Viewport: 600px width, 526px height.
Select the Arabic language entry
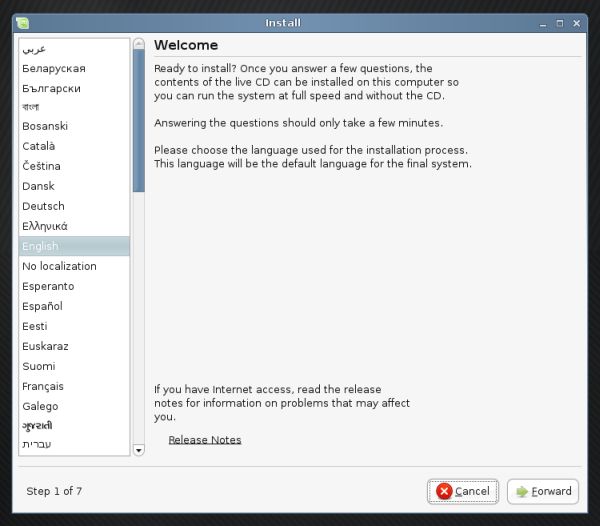point(74,49)
